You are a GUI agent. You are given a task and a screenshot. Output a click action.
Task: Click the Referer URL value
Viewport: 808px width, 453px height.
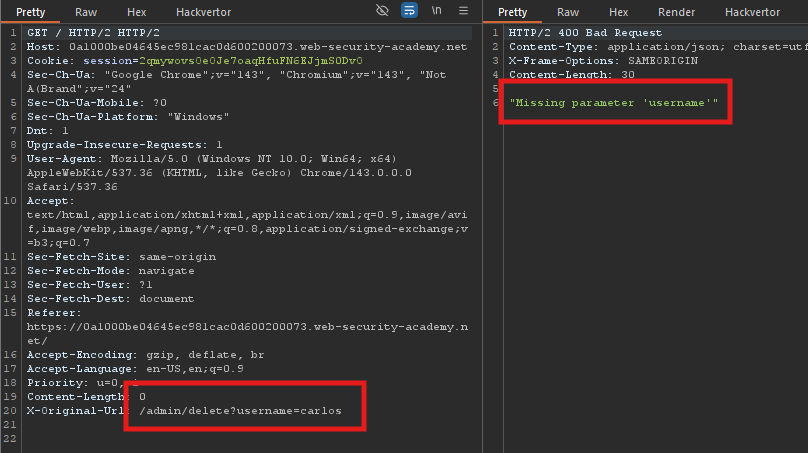point(247,333)
